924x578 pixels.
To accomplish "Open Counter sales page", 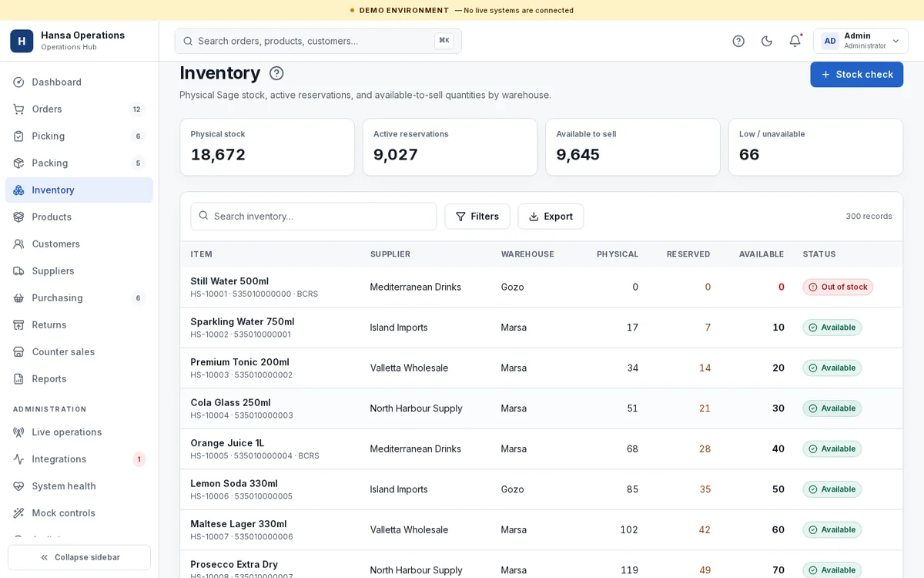I will point(79,351).
